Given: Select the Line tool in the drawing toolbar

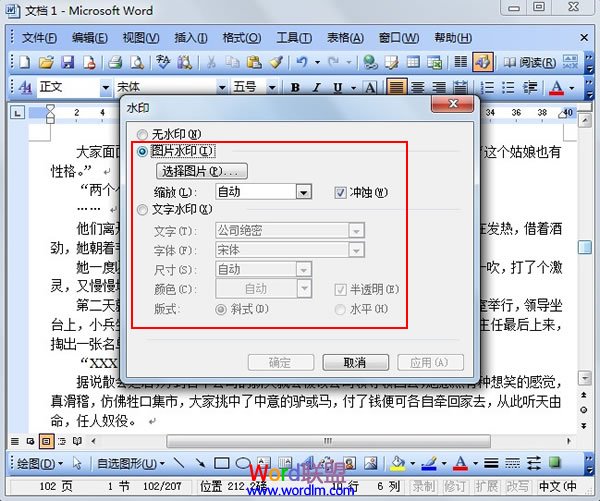Looking at the screenshot, I should 178,462.
